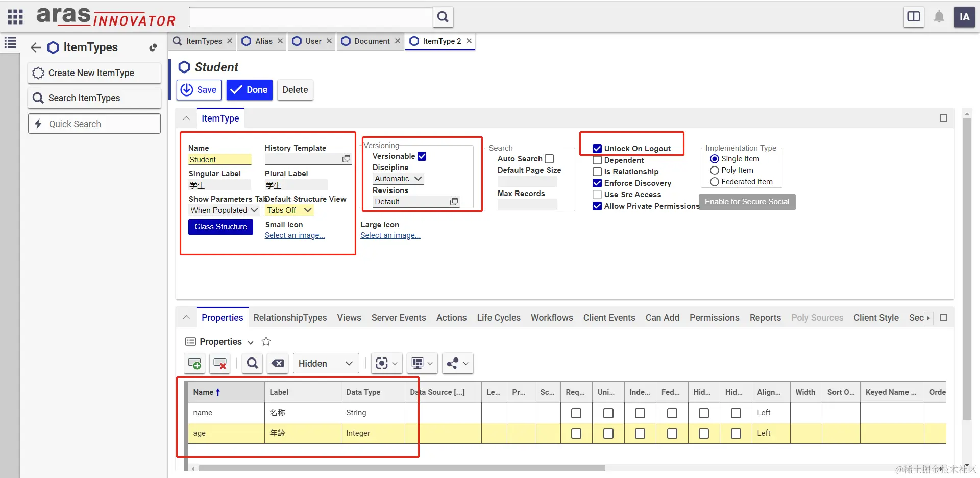This screenshot has height=478, width=980.
Task: Click the Quick Search input
Action: [x=94, y=124]
